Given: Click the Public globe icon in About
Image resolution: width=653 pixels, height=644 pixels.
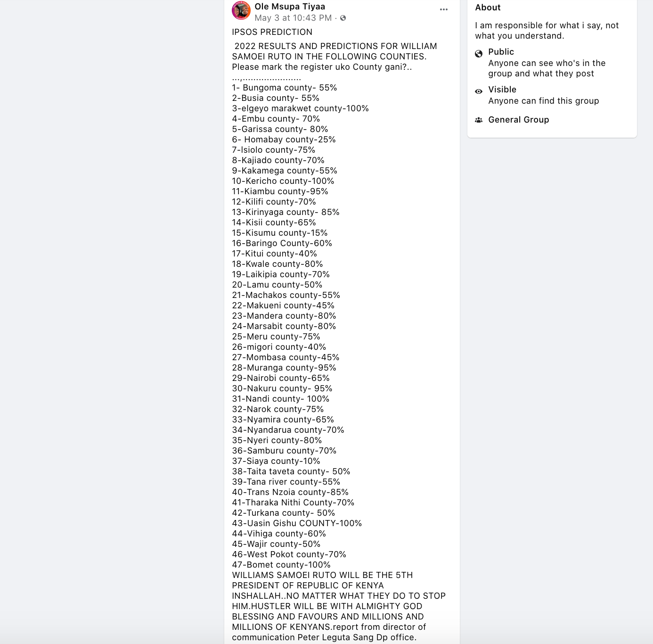Looking at the screenshot, I should tap(479, 54).
